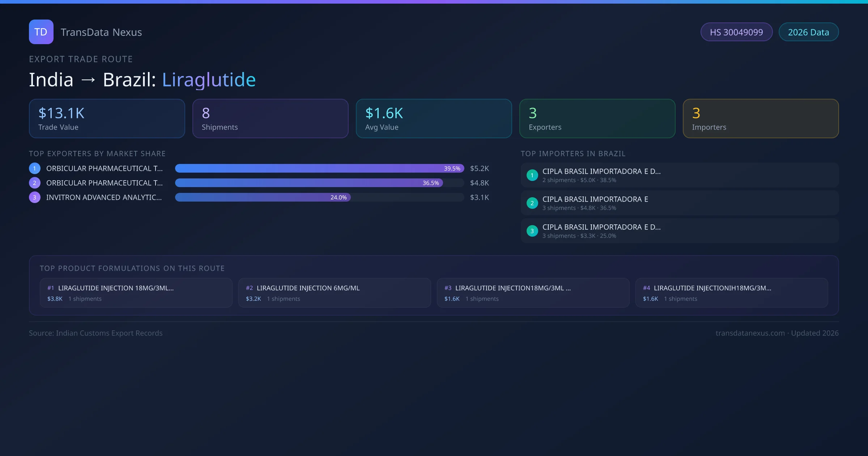This screenshot has height=456, width=868.
Task: Select the 3 Importers stat card
Action: tap(761, 119)
